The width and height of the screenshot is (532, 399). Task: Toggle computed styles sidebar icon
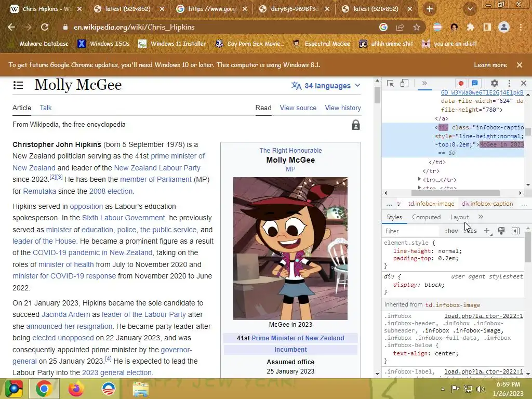515,231
